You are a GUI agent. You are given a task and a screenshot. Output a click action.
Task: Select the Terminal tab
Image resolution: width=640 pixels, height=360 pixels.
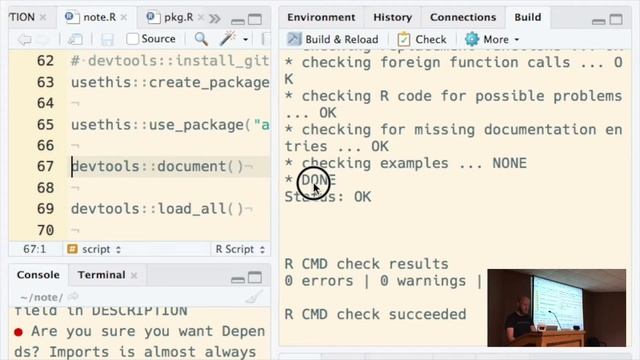102,275
